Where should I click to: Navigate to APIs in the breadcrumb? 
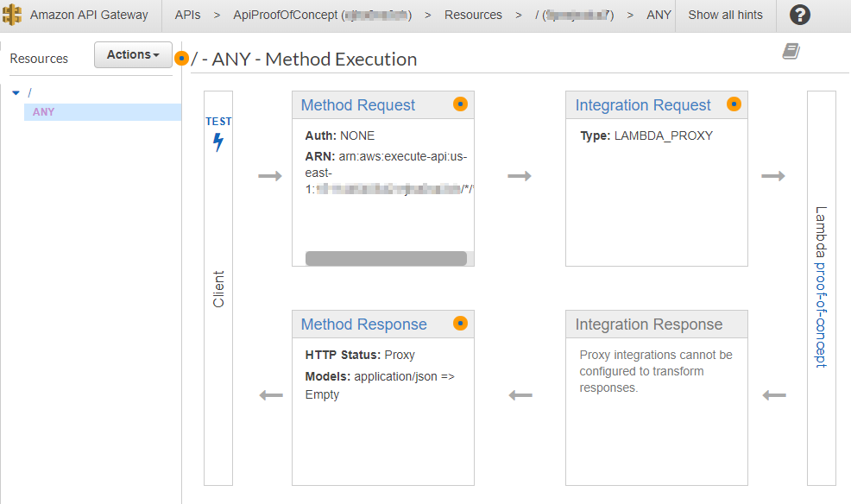pyautogui.click(x=187, y=15)
